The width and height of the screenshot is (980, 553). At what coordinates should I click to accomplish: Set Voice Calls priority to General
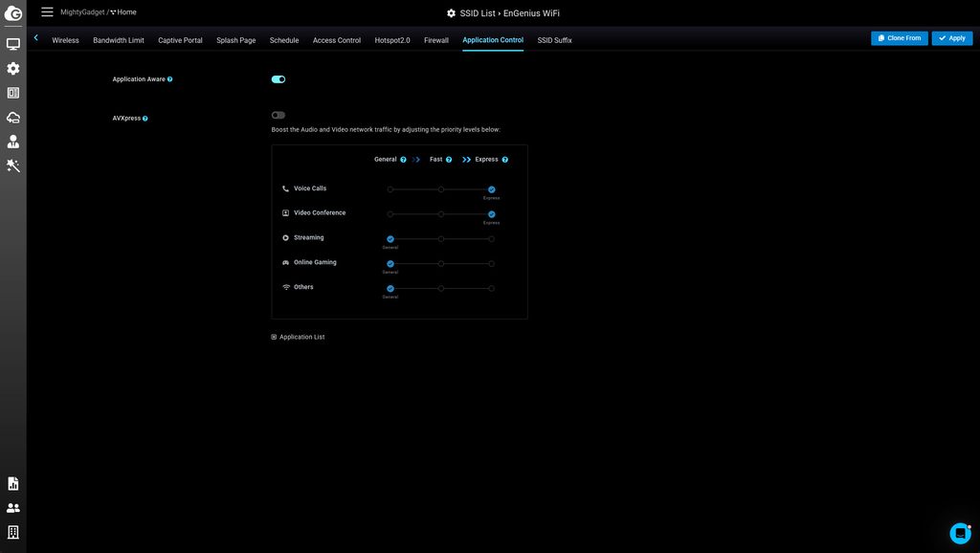click(390, 189)
